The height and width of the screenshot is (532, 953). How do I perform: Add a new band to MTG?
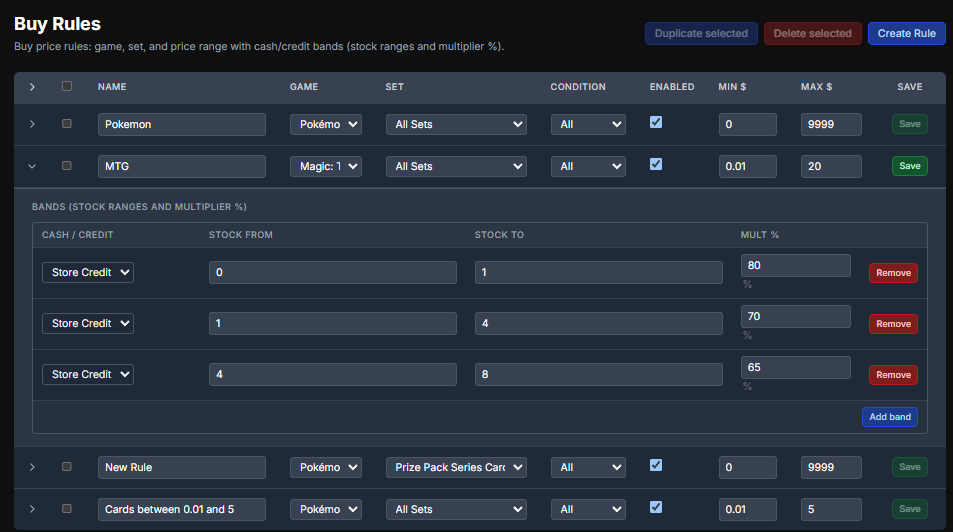(x=890, y=417)
